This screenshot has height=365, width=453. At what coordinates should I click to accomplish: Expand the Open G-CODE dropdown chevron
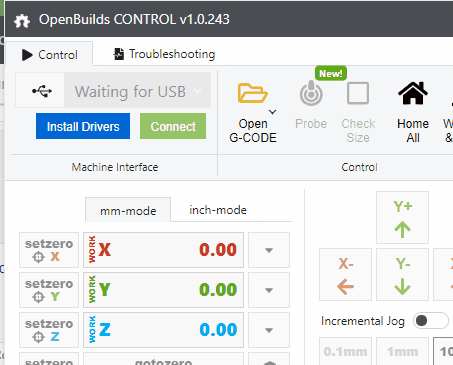pos(273,112)
